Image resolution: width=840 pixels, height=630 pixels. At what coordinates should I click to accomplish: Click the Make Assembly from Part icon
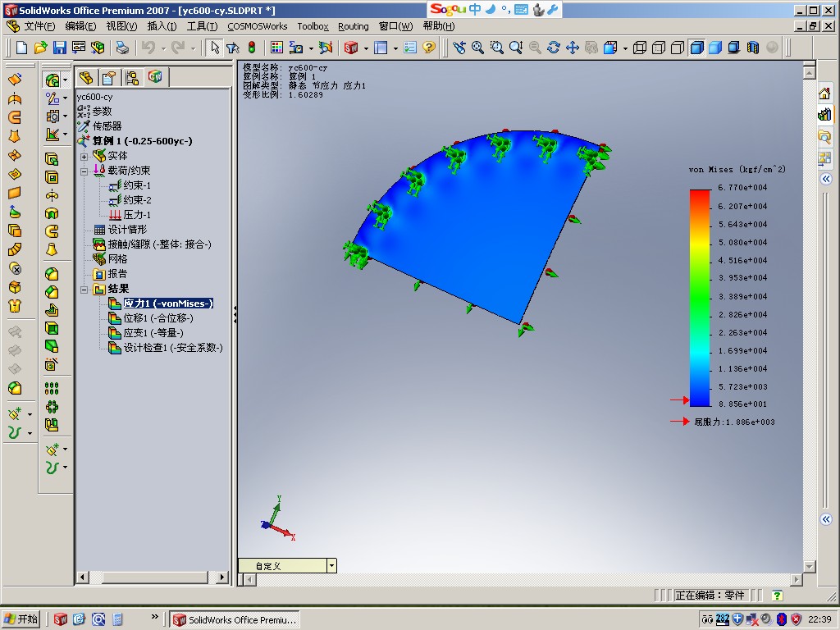point(98,48)
